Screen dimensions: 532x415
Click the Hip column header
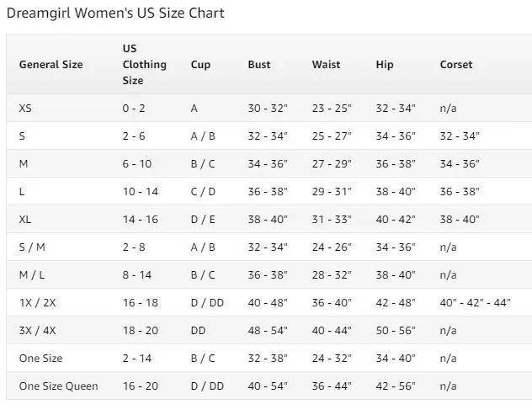tap(385, 65)
